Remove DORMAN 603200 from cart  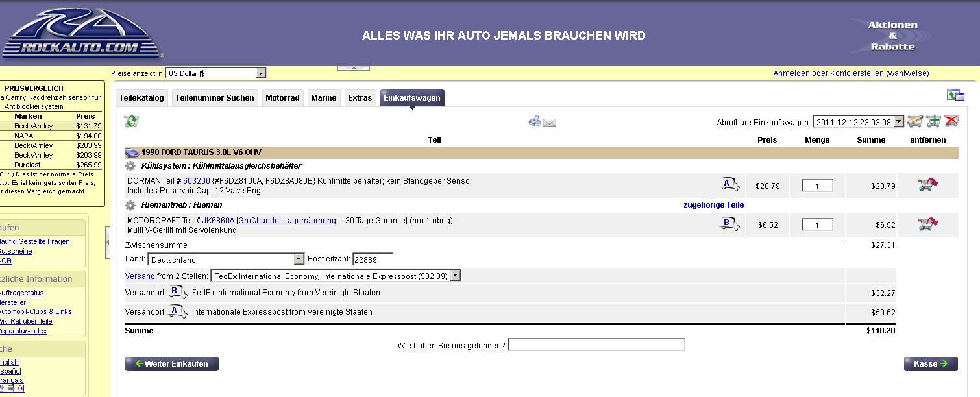928,186
